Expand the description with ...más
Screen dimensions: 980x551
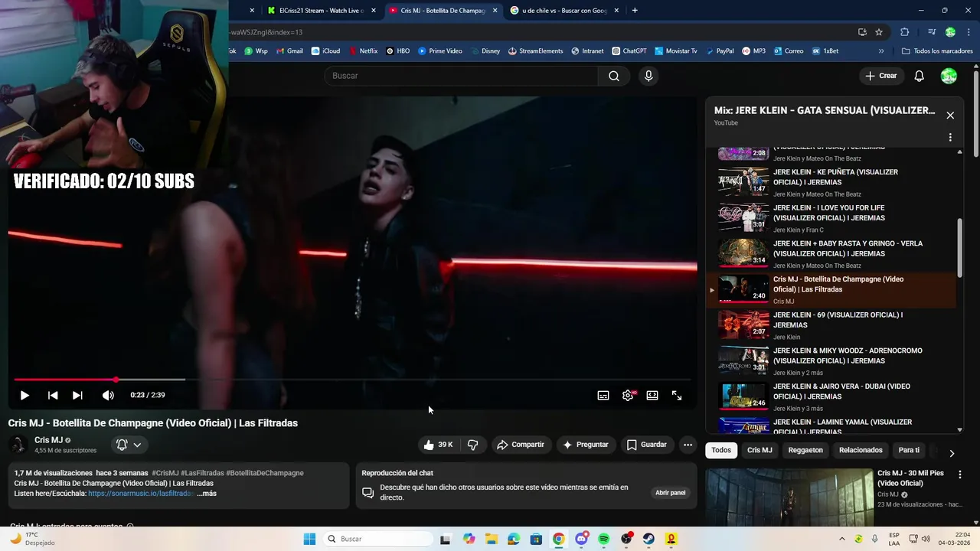(207, 494)
